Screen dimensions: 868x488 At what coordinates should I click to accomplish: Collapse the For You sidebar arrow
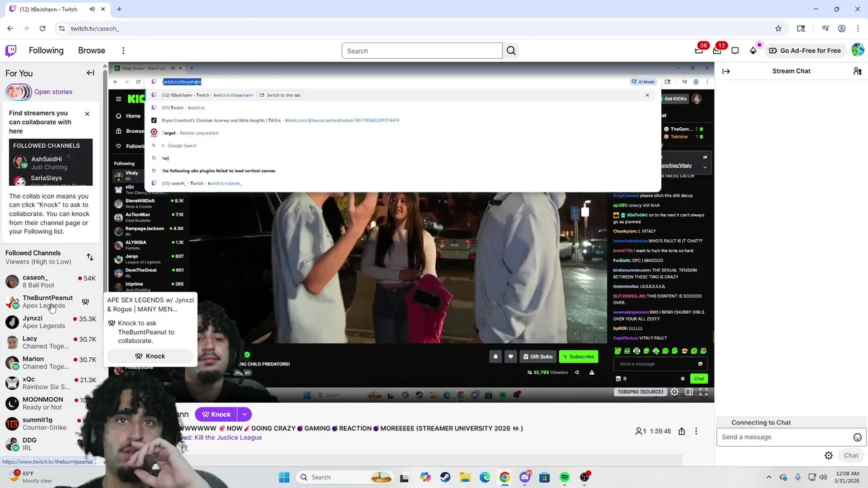[x=90, y=73]
